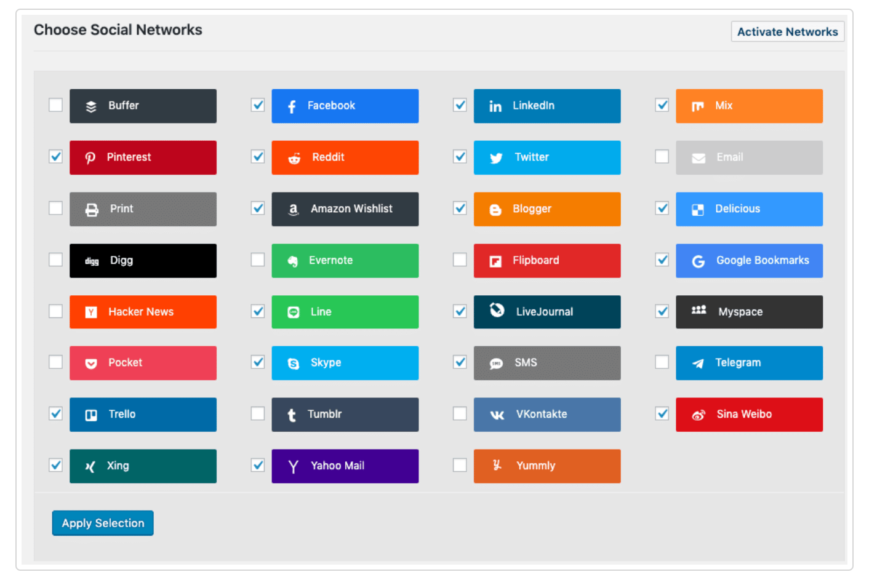
Task: Click the 'Yahoo Mail' label text
Action: point(337,466)
